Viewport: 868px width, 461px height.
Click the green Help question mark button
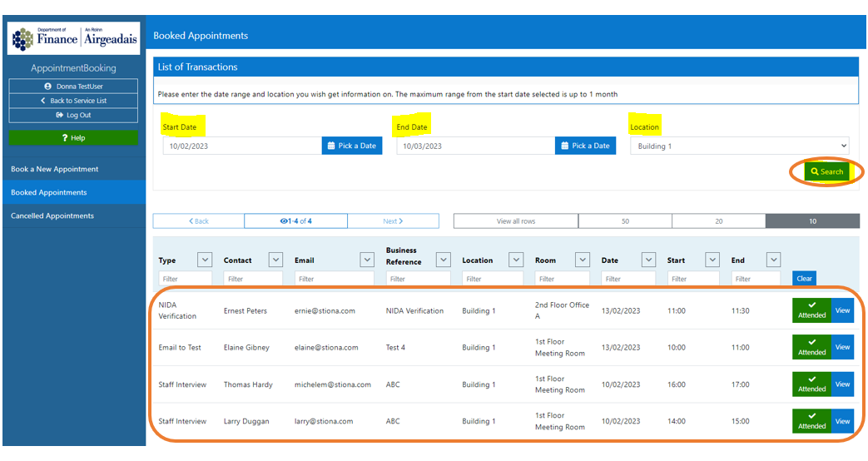tap(73, 138)
